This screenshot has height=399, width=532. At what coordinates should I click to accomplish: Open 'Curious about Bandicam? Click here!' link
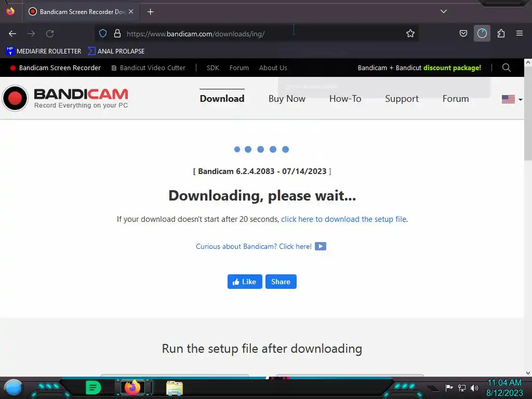pyautogui.click(x=254, y=246)
